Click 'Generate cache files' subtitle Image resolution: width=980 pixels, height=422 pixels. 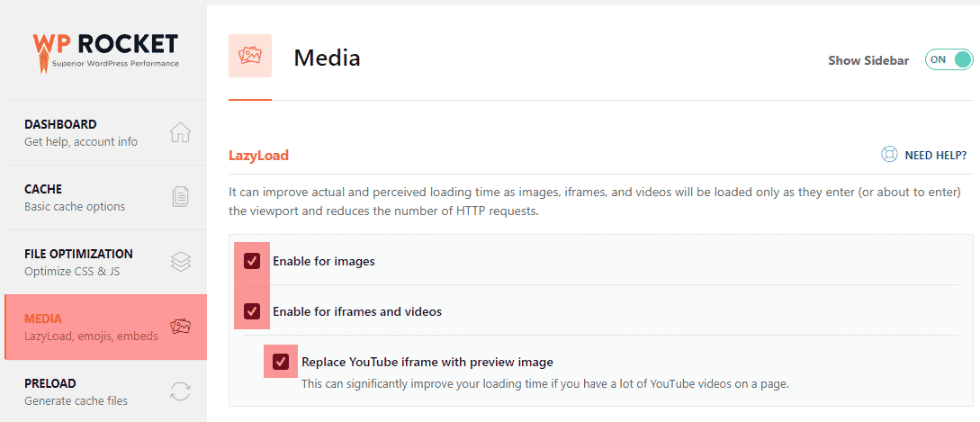(76, 400)
